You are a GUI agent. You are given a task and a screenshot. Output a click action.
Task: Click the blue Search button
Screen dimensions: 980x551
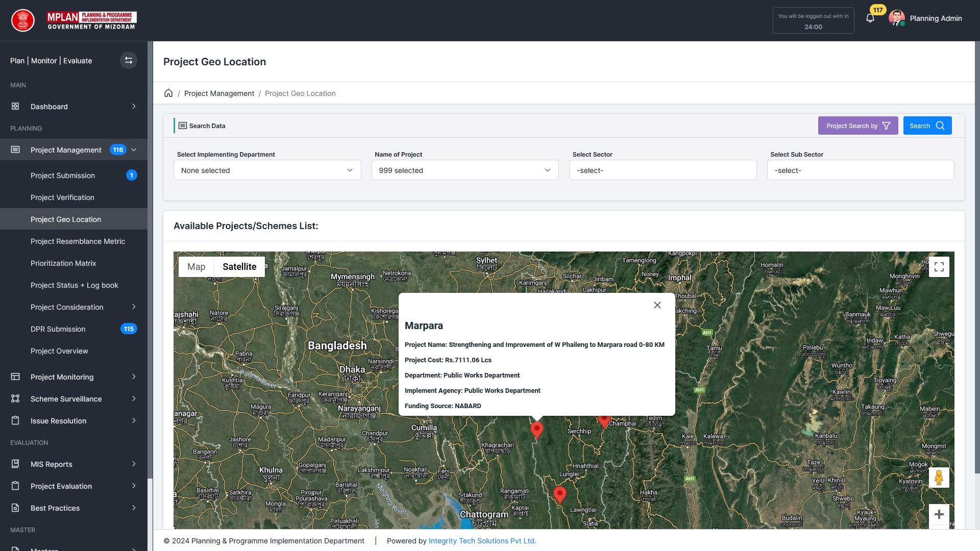pos(927,126)
